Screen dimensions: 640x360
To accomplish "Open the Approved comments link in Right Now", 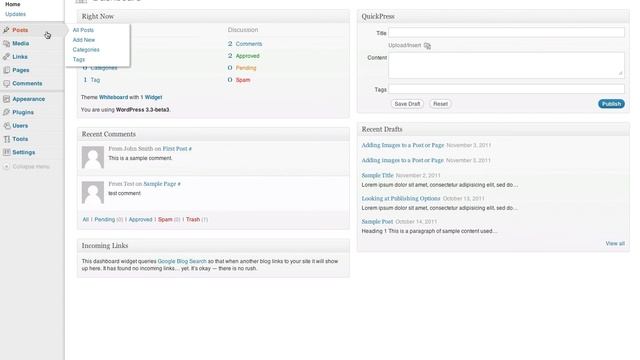I will (x=247, y=56).
